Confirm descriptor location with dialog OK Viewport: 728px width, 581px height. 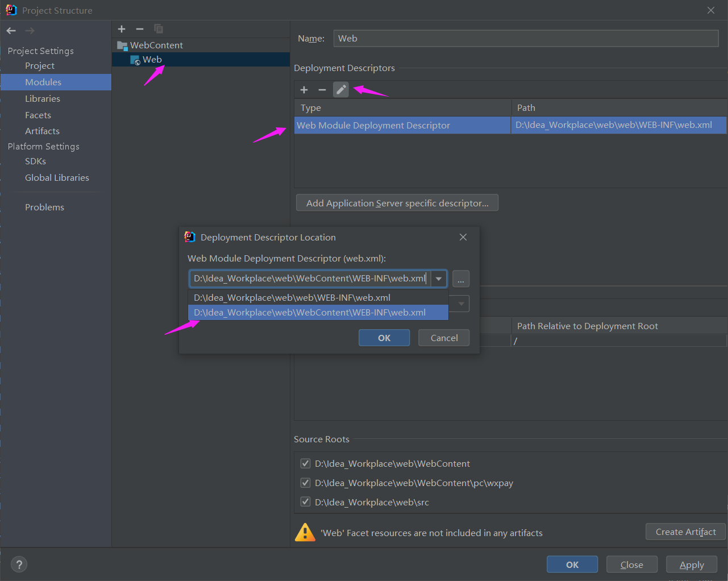click(384, 338)
